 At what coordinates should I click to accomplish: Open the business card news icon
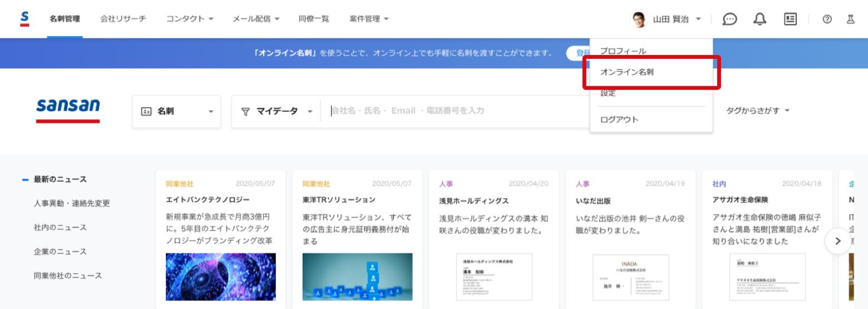pos(790,19)
